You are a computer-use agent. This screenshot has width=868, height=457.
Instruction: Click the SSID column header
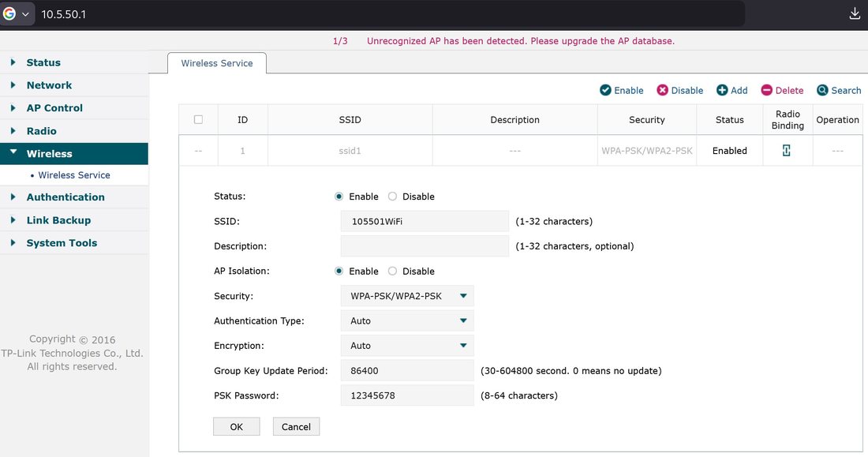350,120
